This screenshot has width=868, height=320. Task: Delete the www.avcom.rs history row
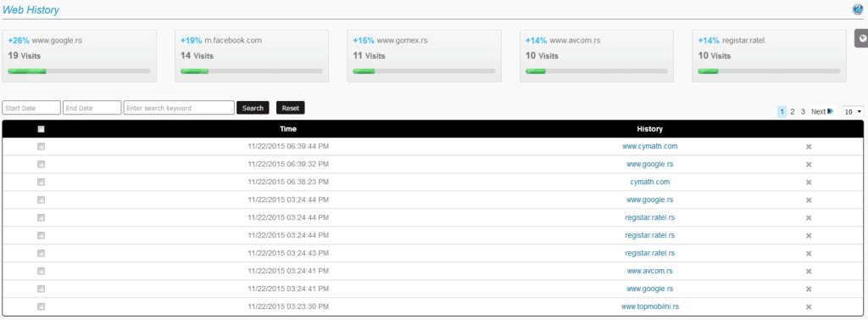coord(808,272)
